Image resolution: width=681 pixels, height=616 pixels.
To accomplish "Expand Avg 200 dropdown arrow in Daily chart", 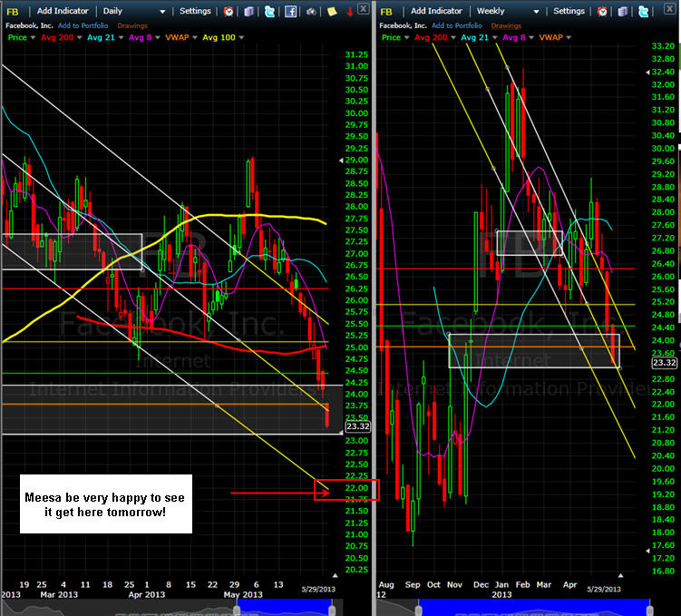I will coord(80,38).
